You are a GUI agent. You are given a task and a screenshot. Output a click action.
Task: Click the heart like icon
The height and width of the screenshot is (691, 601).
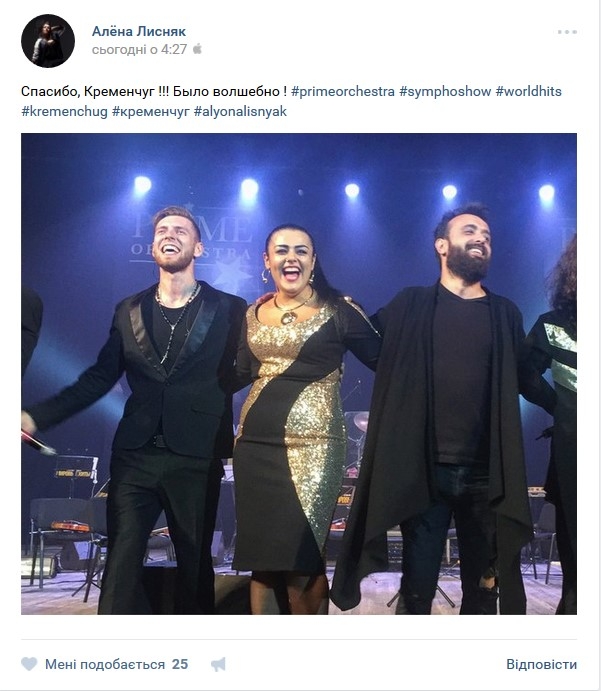tap(29, 664)
